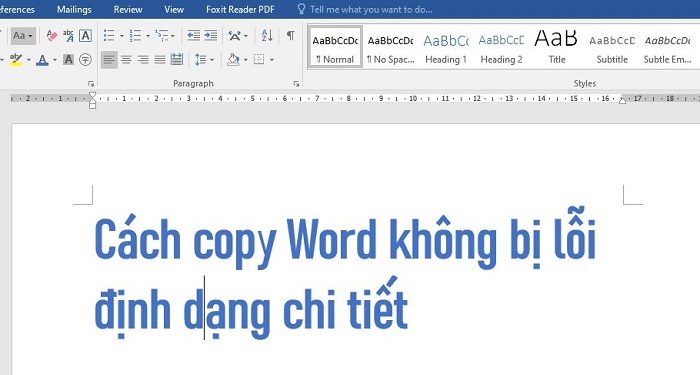Click the Tell me lightbulb icon
Screen dimensions: 700x375
coord(301,9)
